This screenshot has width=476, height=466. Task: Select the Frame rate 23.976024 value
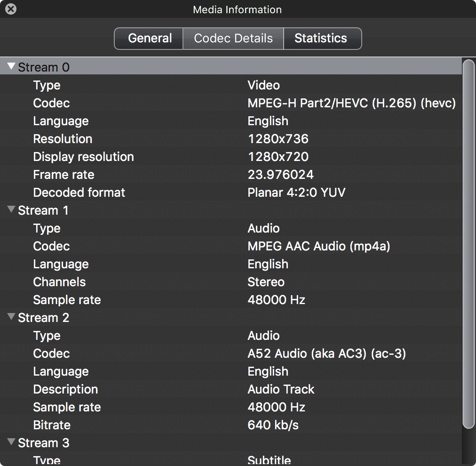tap(280, 175)
